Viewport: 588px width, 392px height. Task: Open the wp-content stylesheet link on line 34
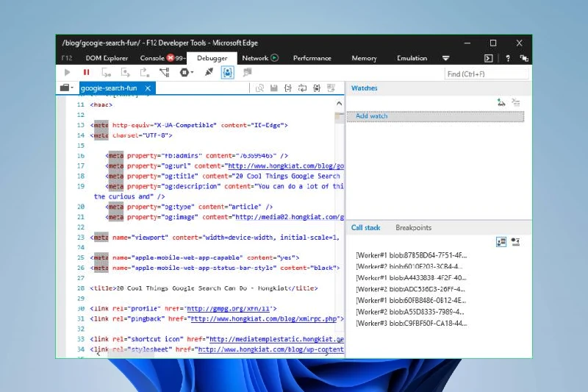pyautogui.click(x=270, y=349)
